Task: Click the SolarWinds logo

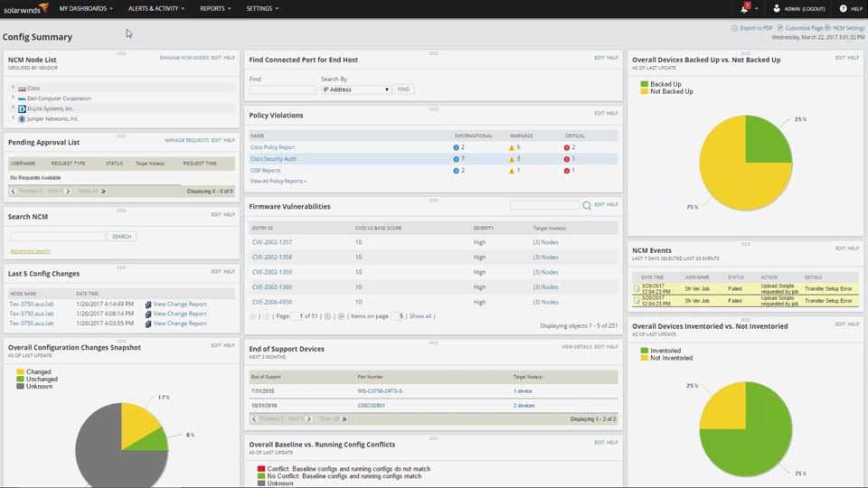Action: (26, 9)
